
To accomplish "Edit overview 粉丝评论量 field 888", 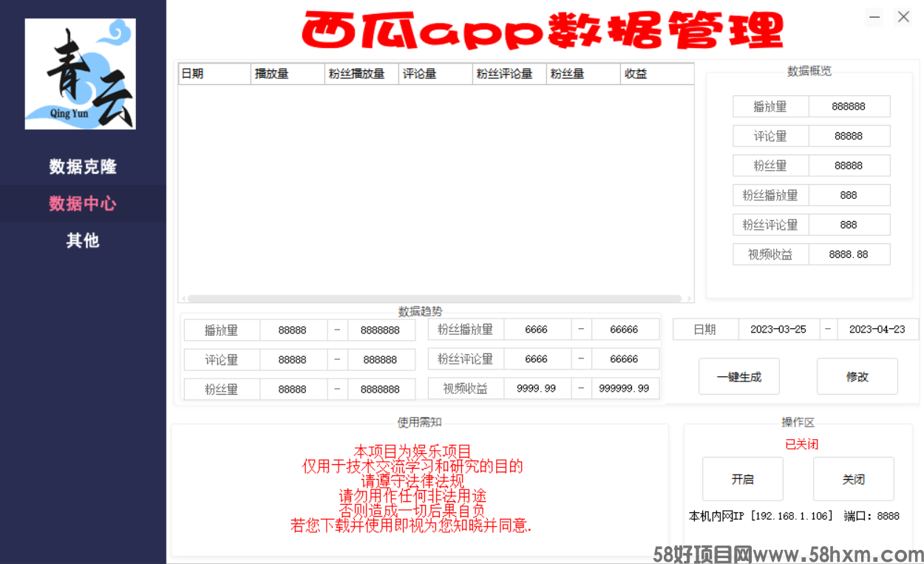I will 849,225.
